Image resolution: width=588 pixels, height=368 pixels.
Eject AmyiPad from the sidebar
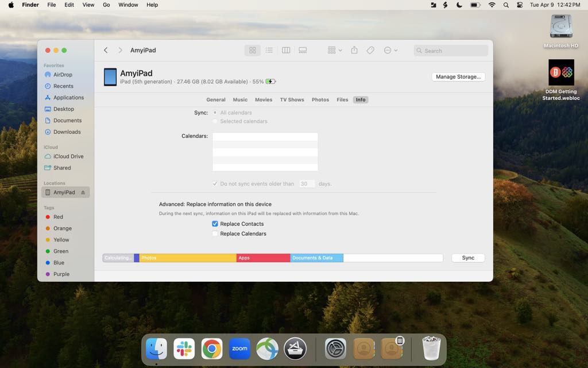click(x=83, y=193)
